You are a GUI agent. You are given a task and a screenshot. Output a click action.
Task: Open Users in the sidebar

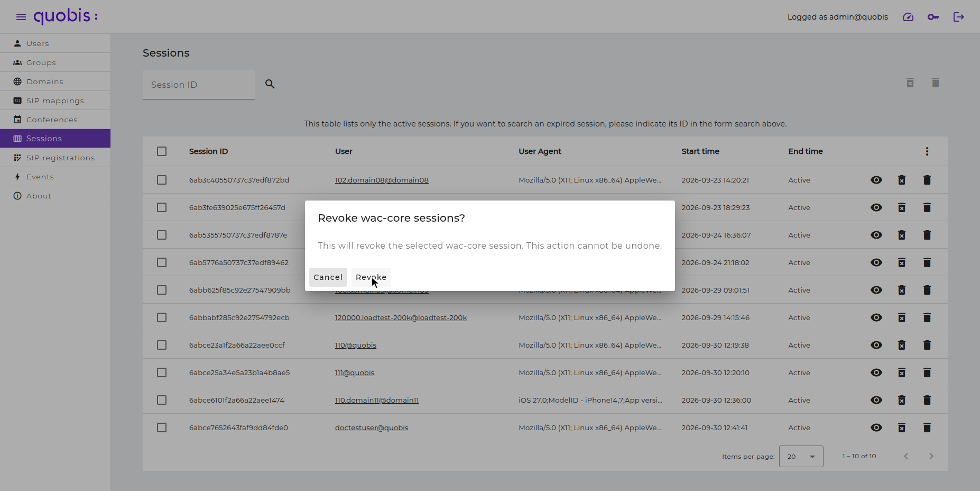[56, 43]
